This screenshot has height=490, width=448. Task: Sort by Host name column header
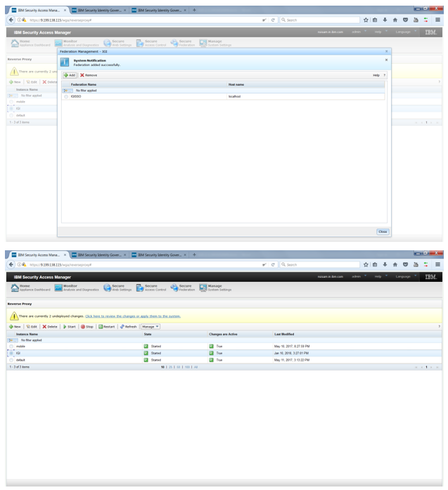tap(236, 84)
